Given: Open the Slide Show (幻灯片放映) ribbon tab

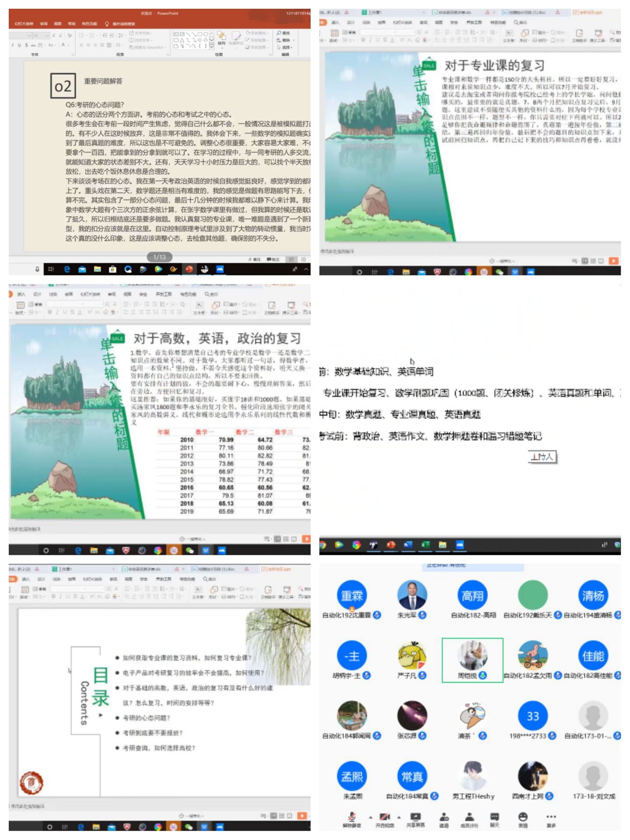Looking at the screenshot, I should coord(24,24).
